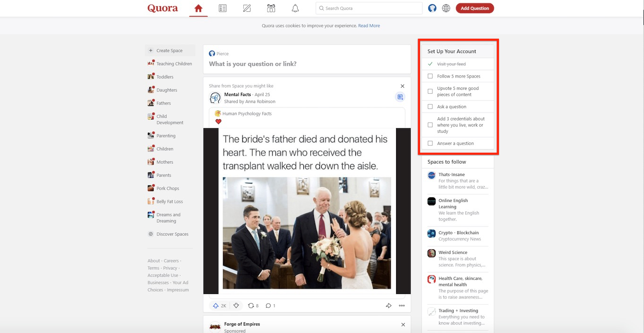
Task: Mark Ask a question as done
Action: tap(430, 106)
